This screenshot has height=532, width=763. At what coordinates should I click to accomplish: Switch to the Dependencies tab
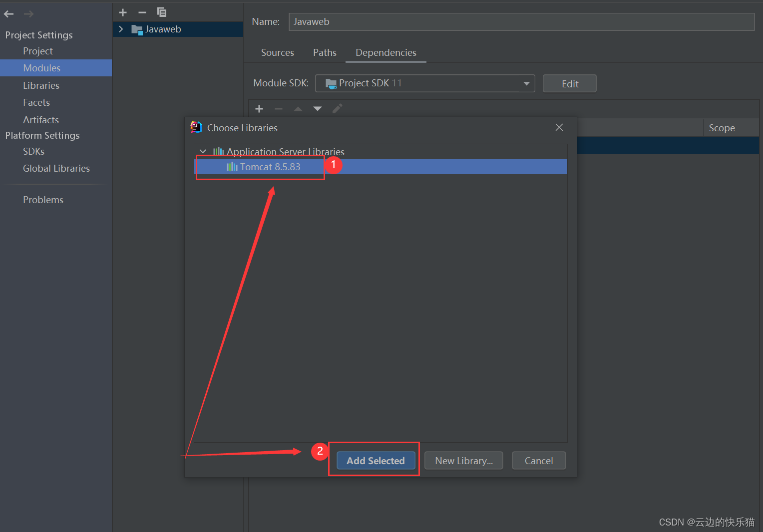(386, 52)
